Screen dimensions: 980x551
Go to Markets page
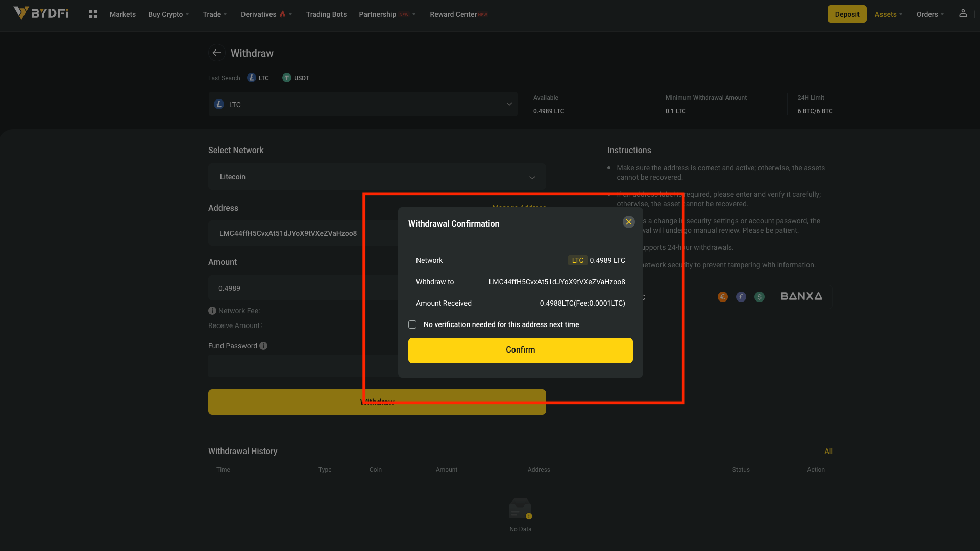122,14
